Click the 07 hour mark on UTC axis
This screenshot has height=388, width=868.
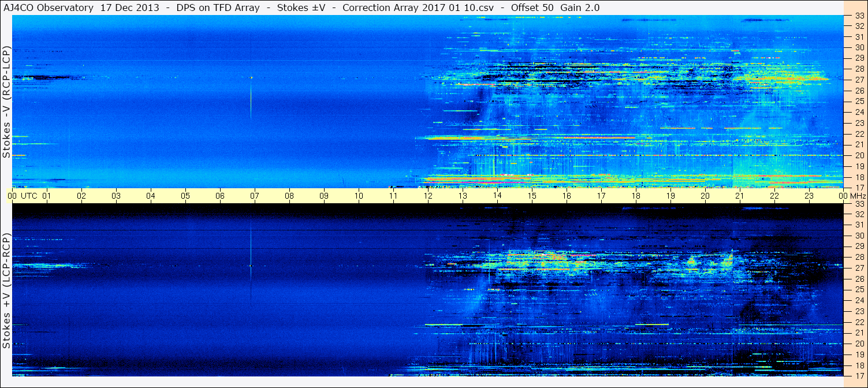(255, 196)
